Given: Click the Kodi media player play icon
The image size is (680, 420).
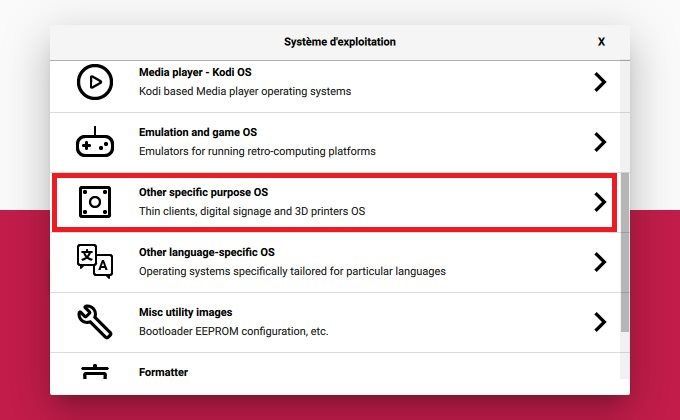Looking at the screenshot, I should [x=95, y=82].
